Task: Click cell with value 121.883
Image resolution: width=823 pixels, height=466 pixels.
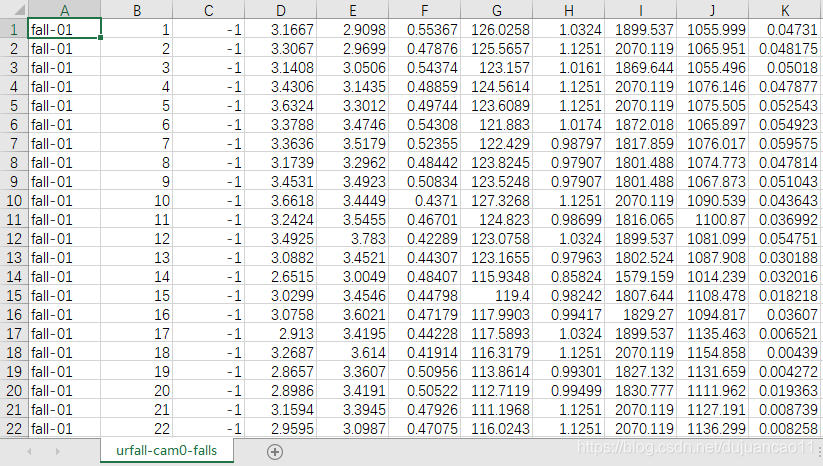Action: point(497,125)
